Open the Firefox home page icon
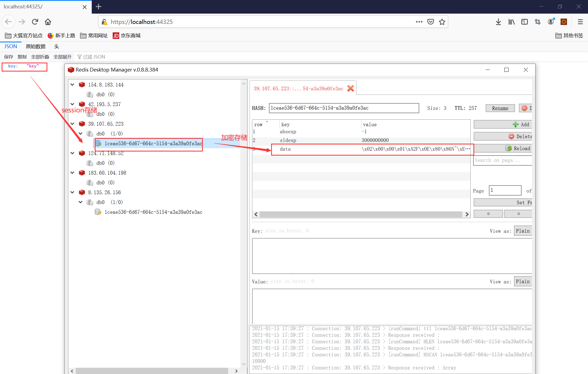588x374 pixels. click(48, 22)
